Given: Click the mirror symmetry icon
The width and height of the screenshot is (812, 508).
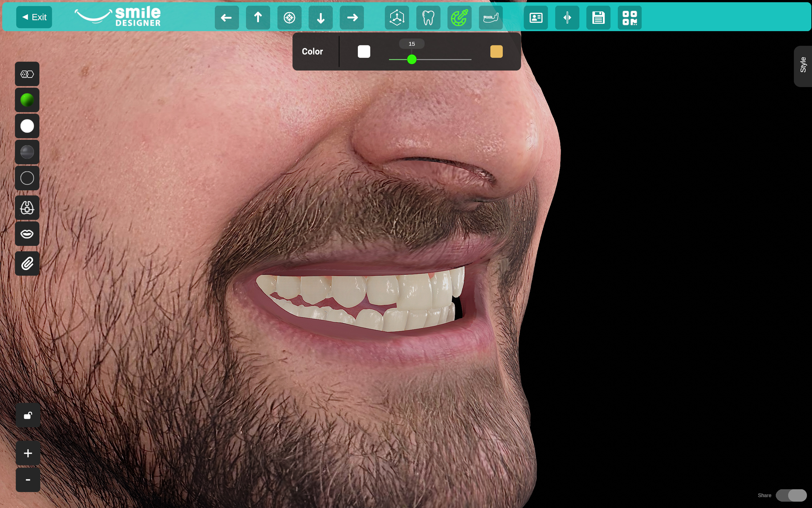Looking at the screenshot, I should click(567, 17).
